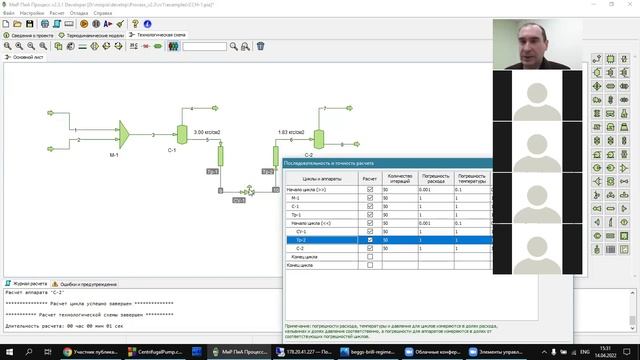640x360 pixels.
Task: Toggle calculation checkbox for C-2 row
Action: click(x=370, y=248)
